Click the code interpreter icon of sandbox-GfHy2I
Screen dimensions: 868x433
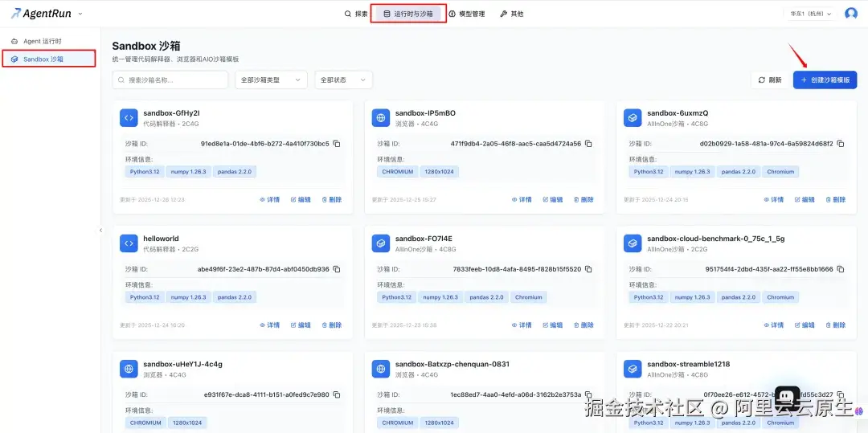tap(129, 118)
